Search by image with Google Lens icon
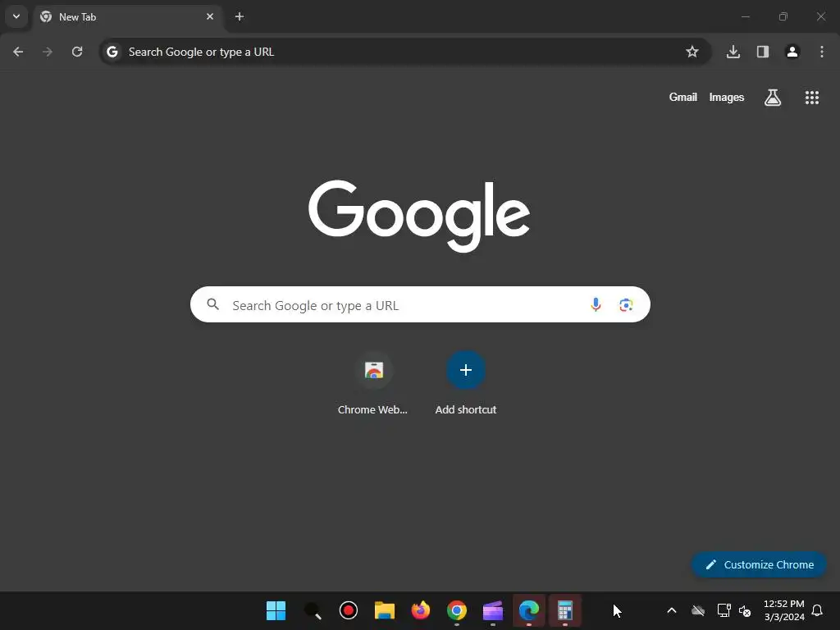This screenshot has height=630, width=840. coord(626,305)
